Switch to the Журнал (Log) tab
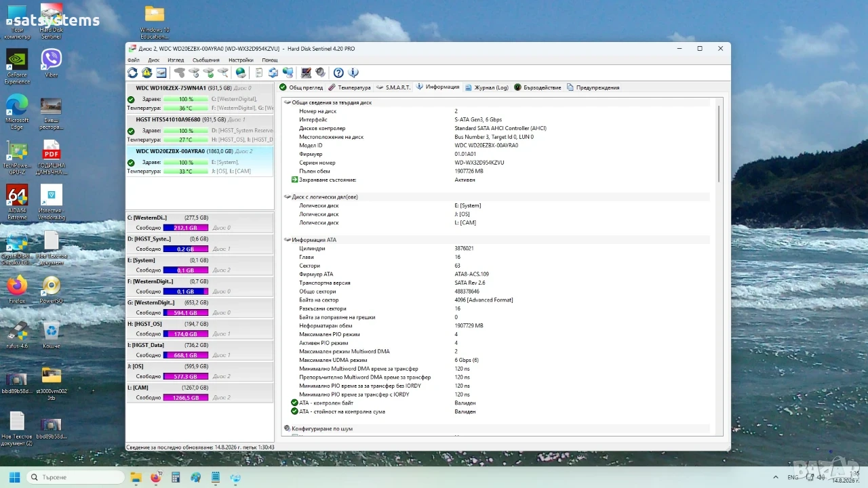This screenshot has height=488, width=868. coord(487,87)
